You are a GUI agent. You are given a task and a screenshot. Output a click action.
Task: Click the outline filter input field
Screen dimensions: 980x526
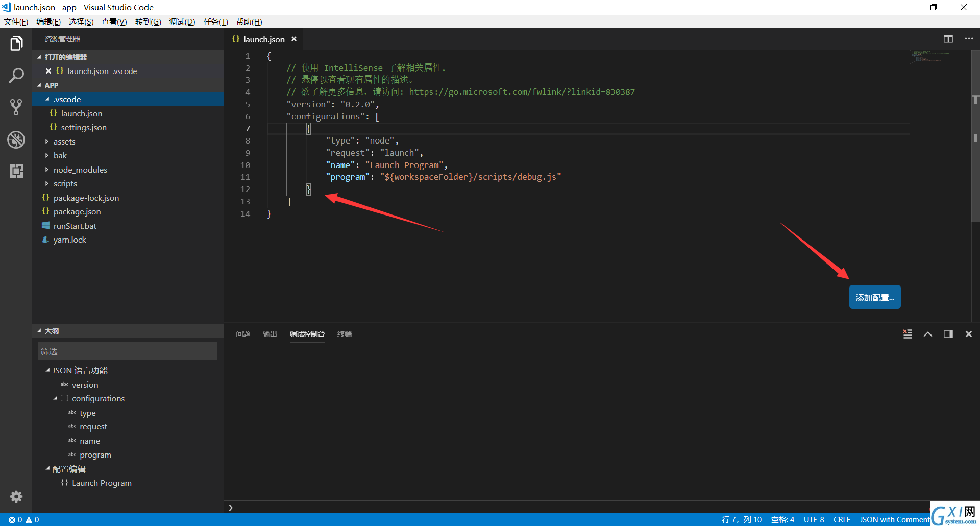[x=128, y=351]
